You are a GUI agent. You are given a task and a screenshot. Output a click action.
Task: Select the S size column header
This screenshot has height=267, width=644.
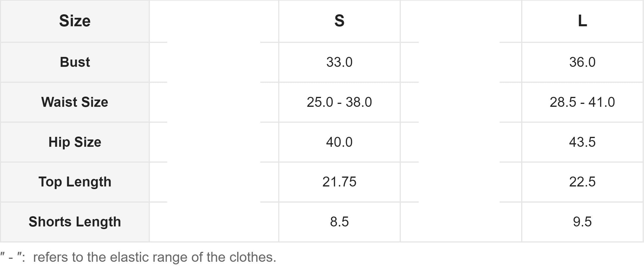coord(339,21)
